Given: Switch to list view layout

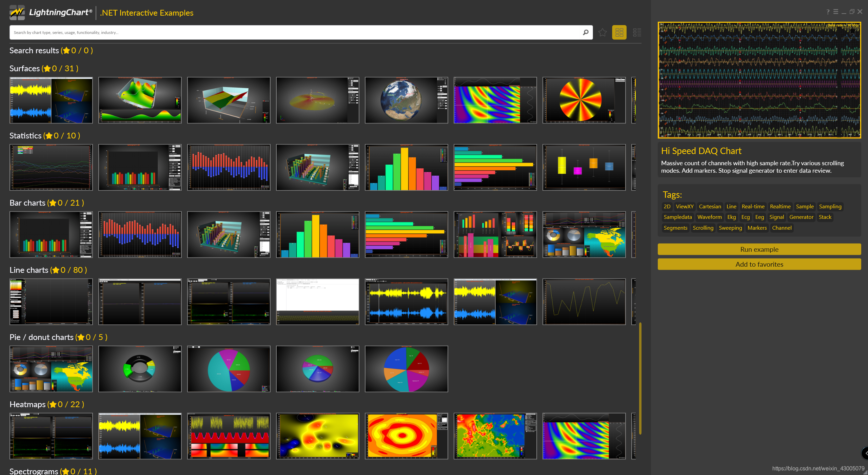Looking at the screenshot, I should 637,33.
